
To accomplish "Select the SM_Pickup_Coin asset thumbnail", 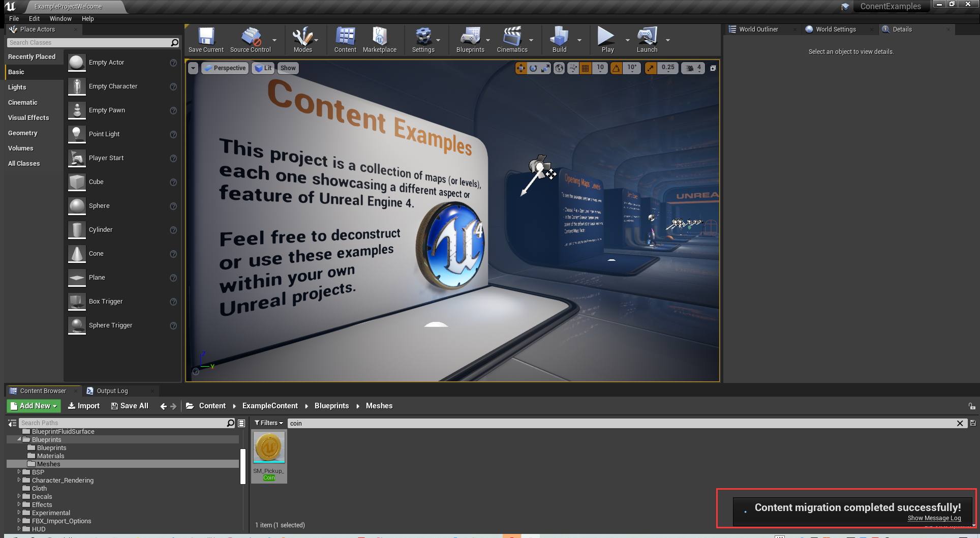I will 269,447.
